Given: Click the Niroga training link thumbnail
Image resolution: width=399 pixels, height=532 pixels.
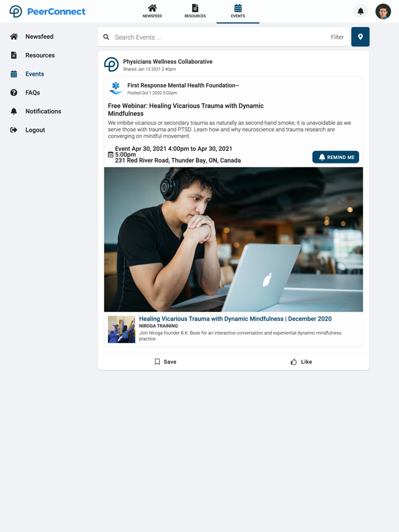Looking at the screenshot, I should [121, 329].
